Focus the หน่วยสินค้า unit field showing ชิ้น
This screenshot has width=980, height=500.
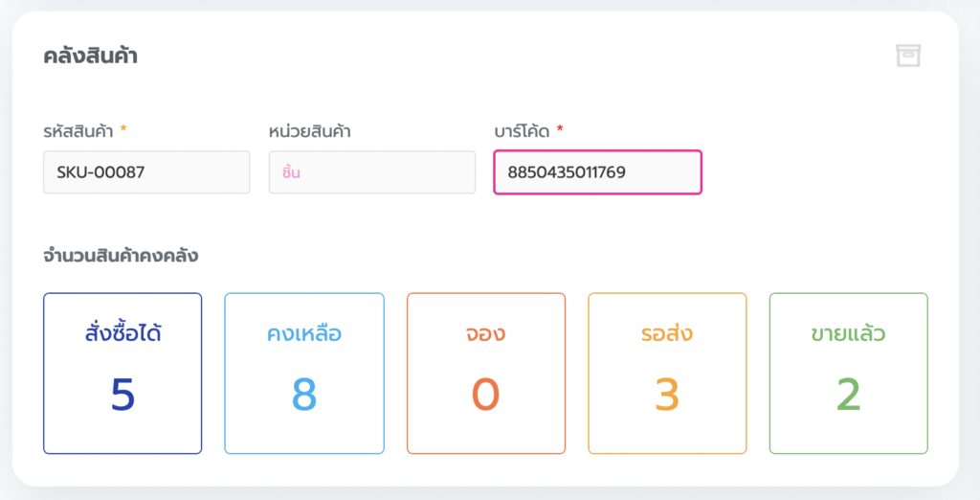[x=371, y=172]
